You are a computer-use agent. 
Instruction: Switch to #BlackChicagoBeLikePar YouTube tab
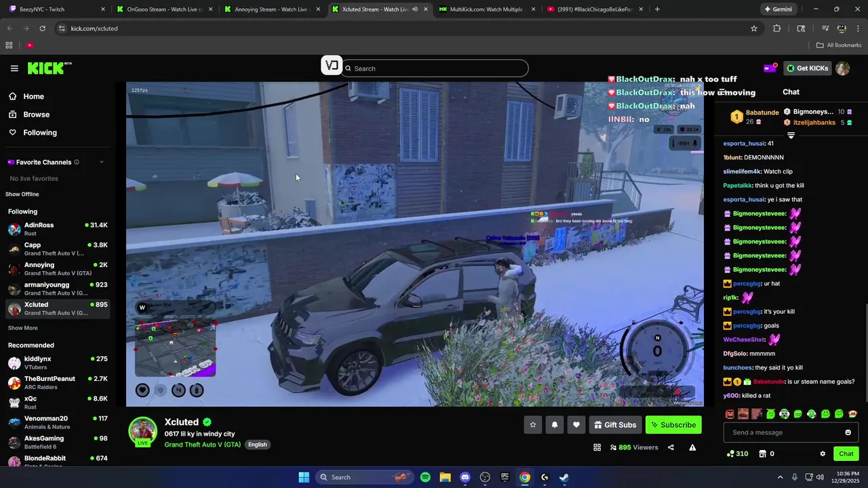(595, 9)
